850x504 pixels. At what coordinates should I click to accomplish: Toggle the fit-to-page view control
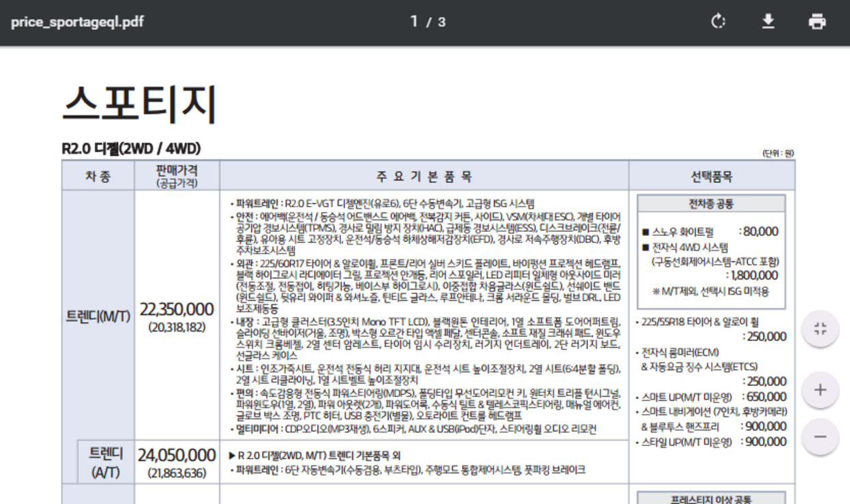coord(819,328)
